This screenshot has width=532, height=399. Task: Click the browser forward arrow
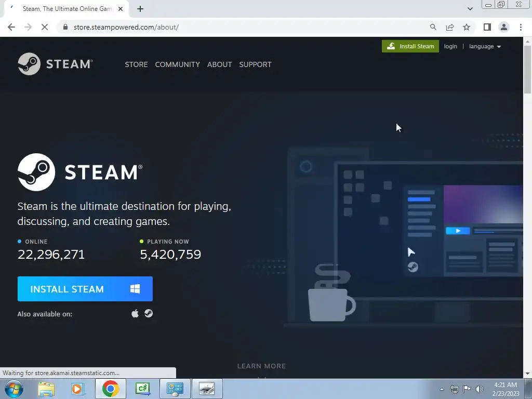(x=28, y=27)
